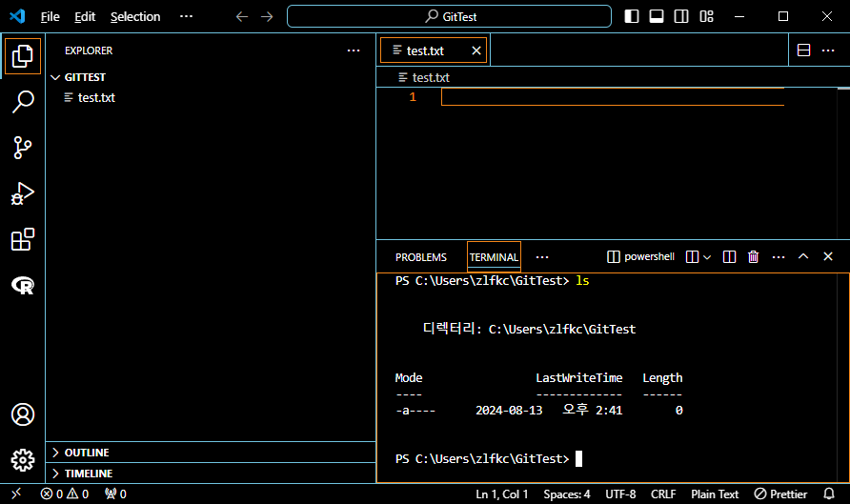
Task: Open the Explorer view in activity bar
Action: (22, 56)
